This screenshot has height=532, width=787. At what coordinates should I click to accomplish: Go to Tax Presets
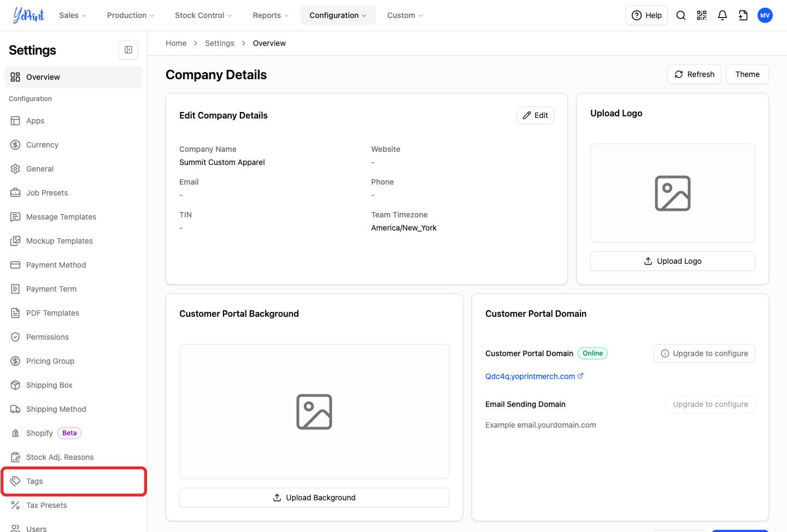[73, 505]
